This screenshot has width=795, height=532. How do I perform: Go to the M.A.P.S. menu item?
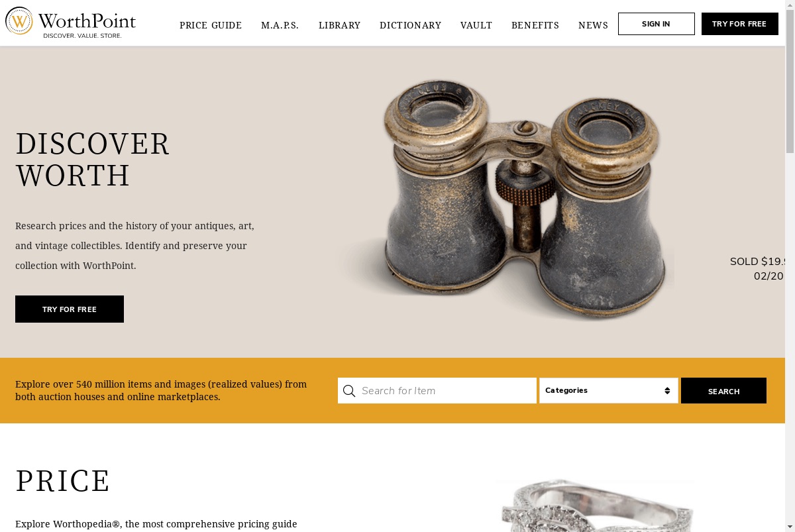280,25
